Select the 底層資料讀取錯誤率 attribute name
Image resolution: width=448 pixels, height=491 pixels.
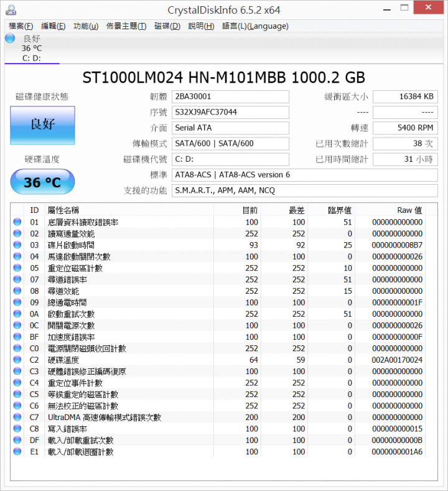[x=83, y=222]
